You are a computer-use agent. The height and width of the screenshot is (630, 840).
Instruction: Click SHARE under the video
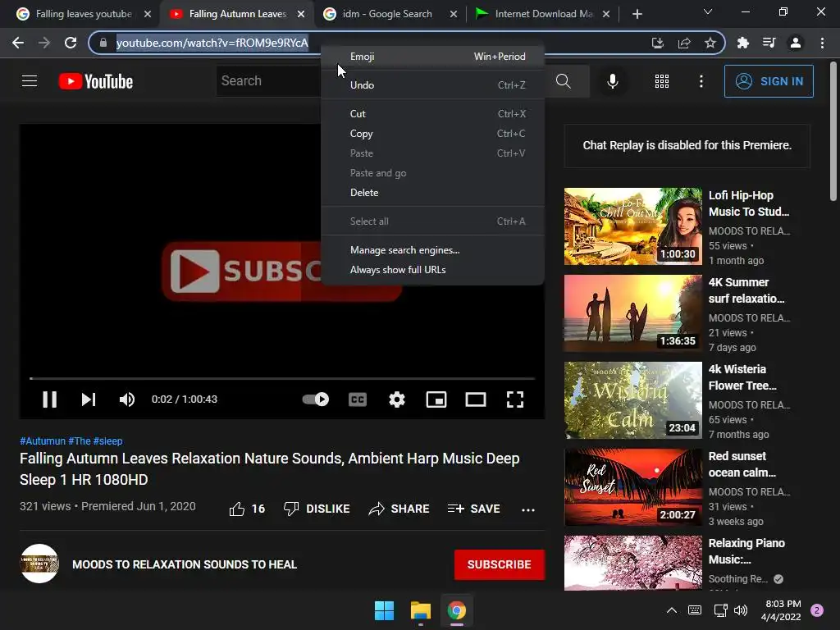[x=399, y=509]
